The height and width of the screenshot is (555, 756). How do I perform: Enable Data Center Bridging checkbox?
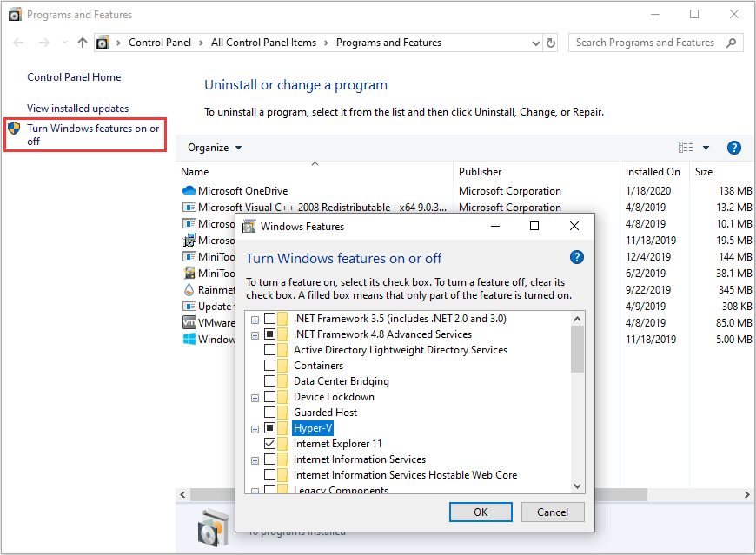point(270,381)
